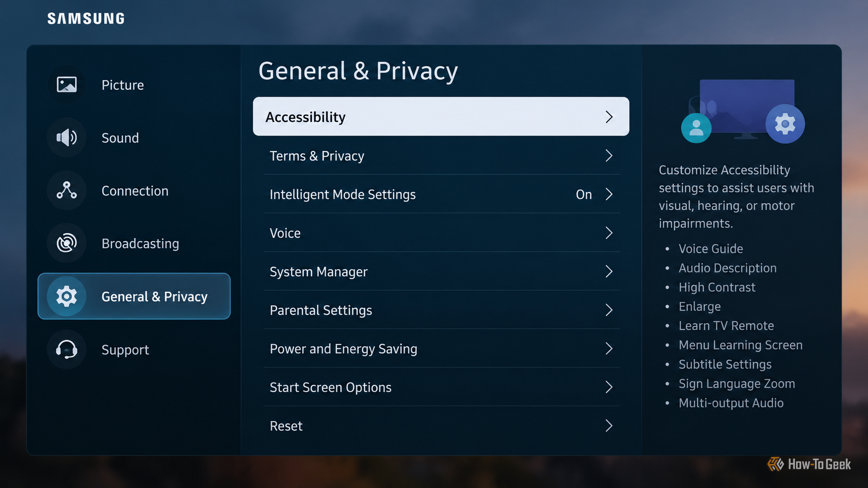Image resolution: width=868 pixels, height=488 pixels.
Task: Click the Connection network icon
Action: pyautogui.click(x=66, y=191)
